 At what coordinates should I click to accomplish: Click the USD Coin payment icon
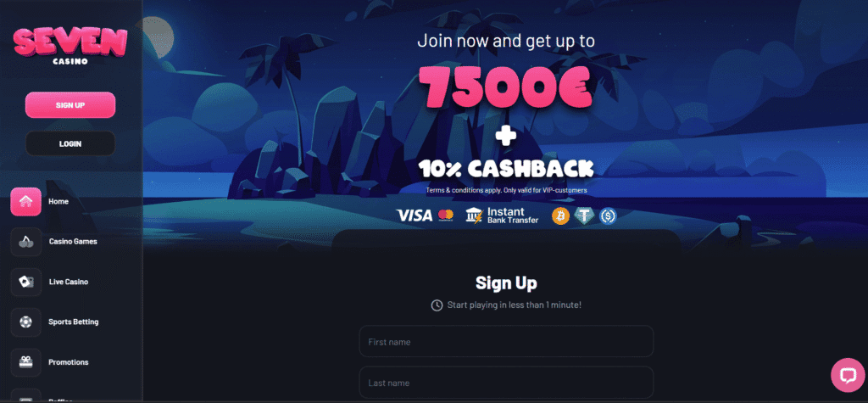point(608,216)
